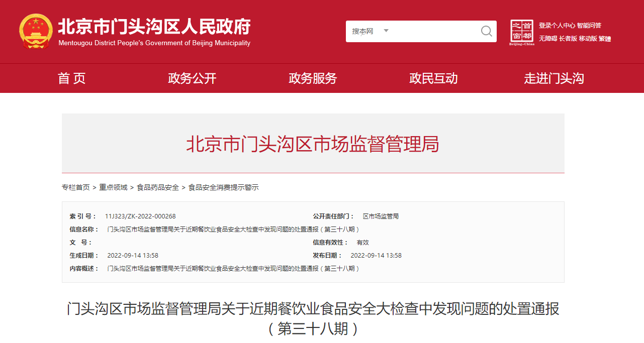Click the 文 号 label
The width and height of the screenshot is (644, 343).
[x=80, y=243]
